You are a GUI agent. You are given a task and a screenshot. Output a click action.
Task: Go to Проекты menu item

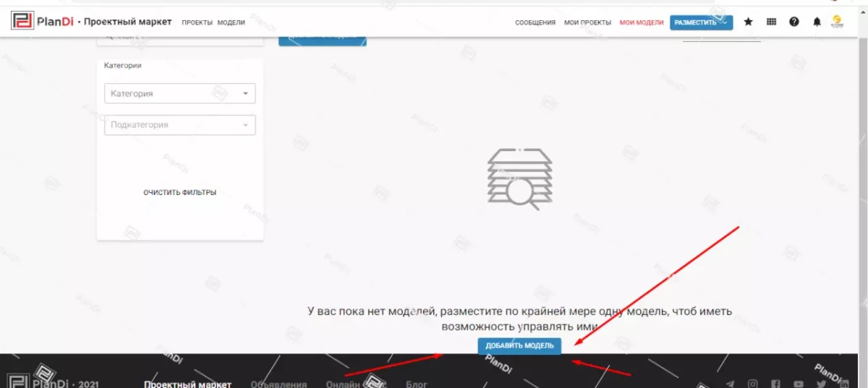coord(197,22)
